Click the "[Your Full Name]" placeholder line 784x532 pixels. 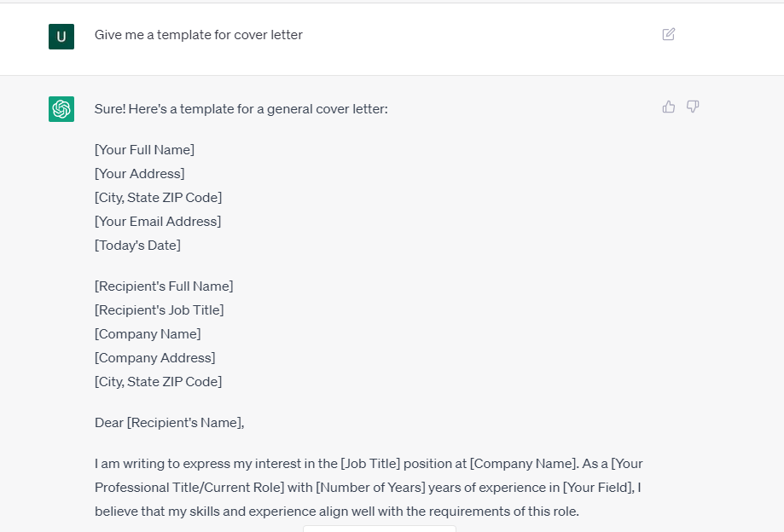click(144, 150)
